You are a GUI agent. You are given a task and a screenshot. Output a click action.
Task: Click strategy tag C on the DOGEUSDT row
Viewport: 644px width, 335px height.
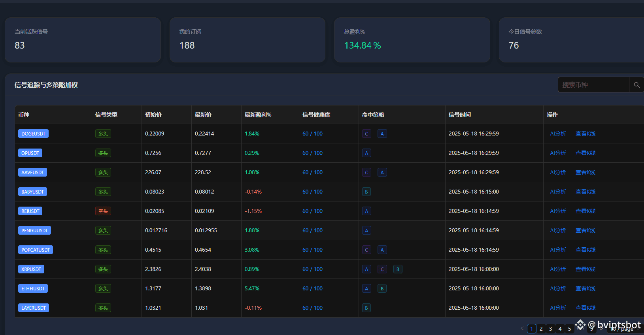click(366, 134)
